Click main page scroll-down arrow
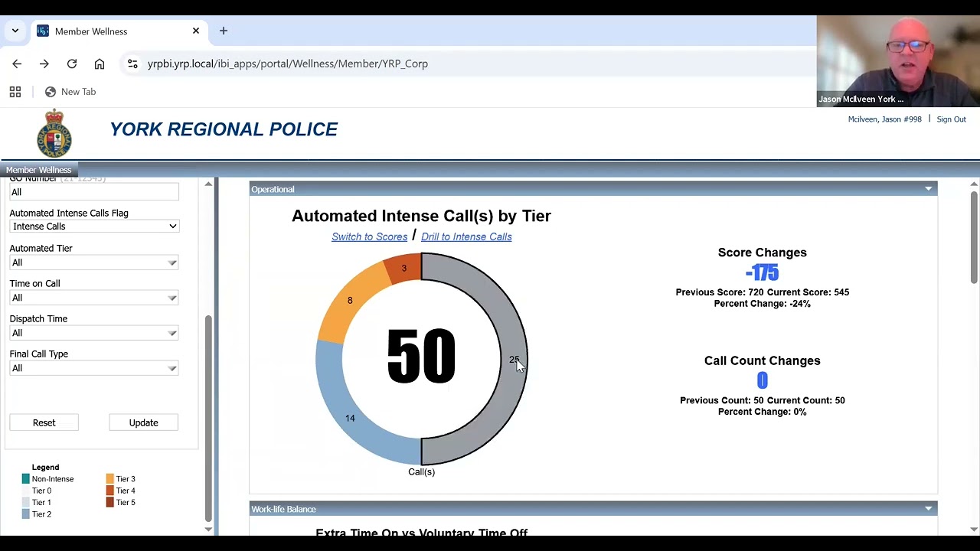The image size is (980, 551). [974, 530]
